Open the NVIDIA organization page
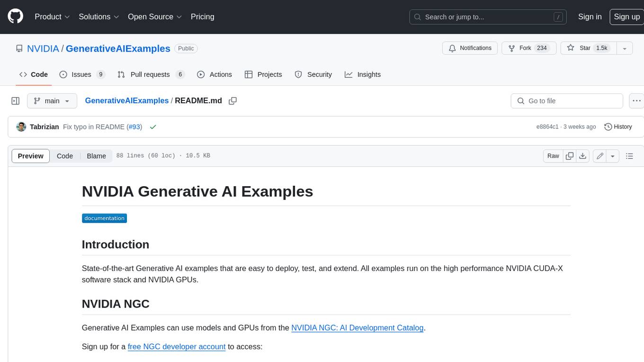The image size is (644, 362). pos(43,48)
